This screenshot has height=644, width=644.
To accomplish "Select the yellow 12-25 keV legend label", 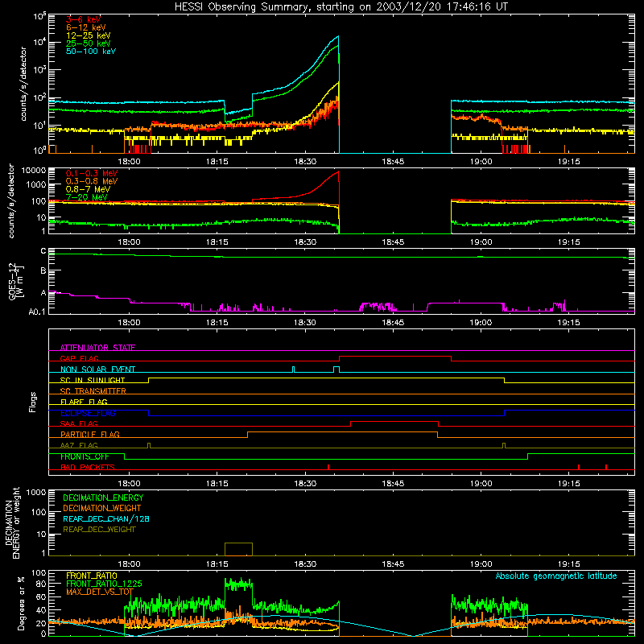I will [x=89, y=35].
